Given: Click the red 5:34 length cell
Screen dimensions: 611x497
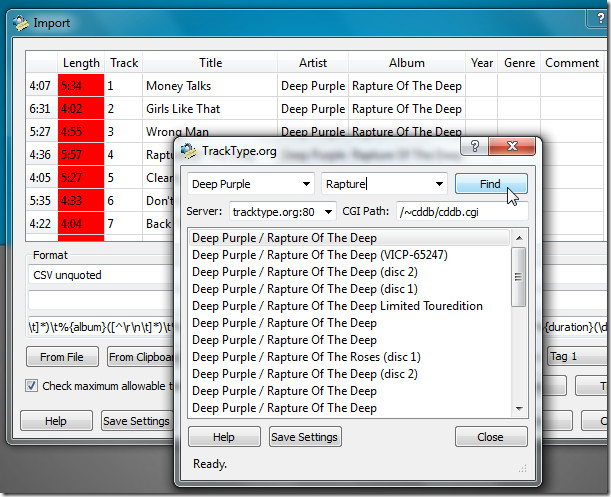Looking at the screenshot, I should (81, 85).
